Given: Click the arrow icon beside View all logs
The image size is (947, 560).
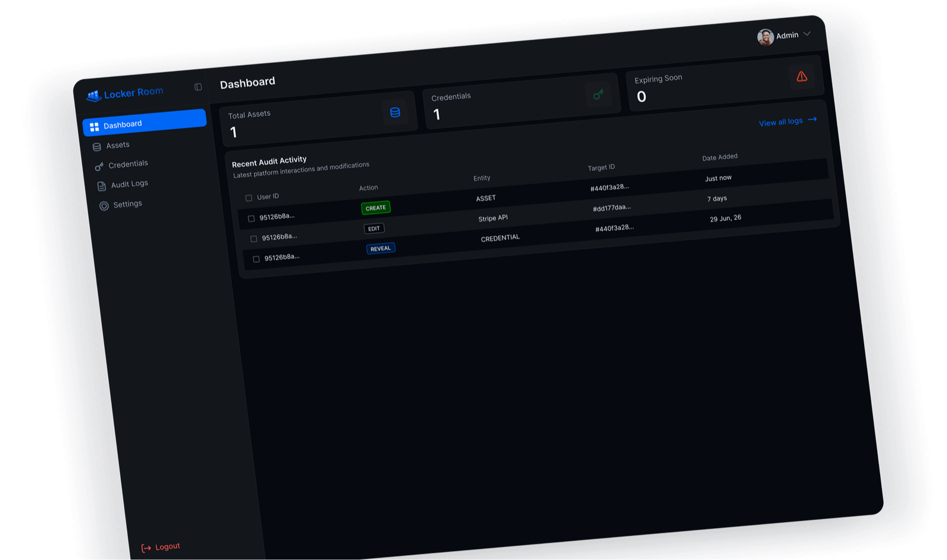Looking at the screenshot, I should [x=813, y=119].
